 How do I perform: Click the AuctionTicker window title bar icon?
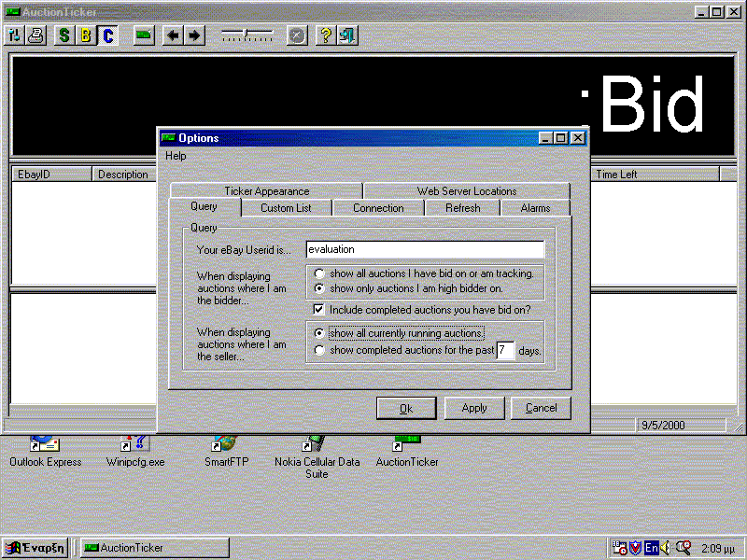point(12,11)
